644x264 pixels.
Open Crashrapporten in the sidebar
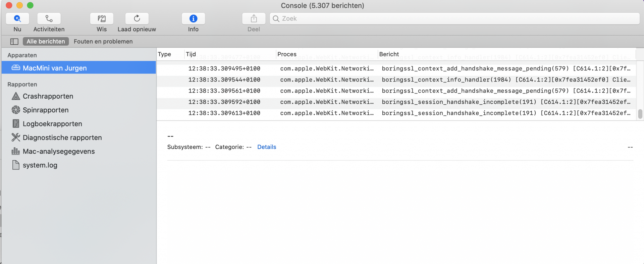[x=48, y=96]
